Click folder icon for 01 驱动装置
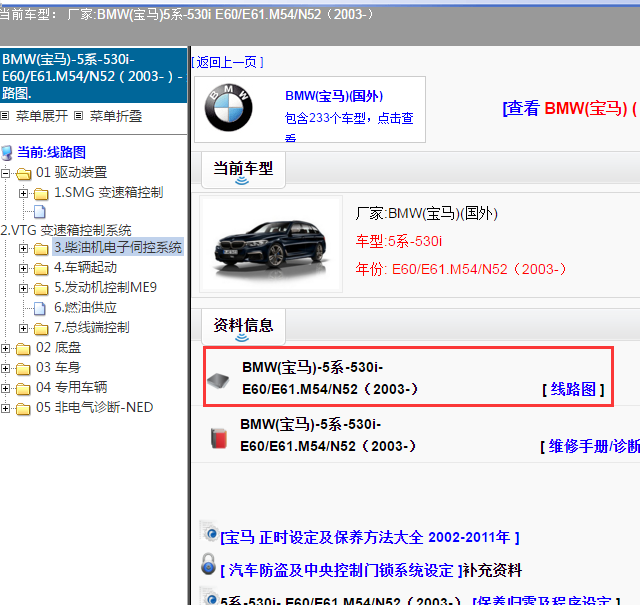The height and width of the screenshot is (605, 640). [24, 173]
